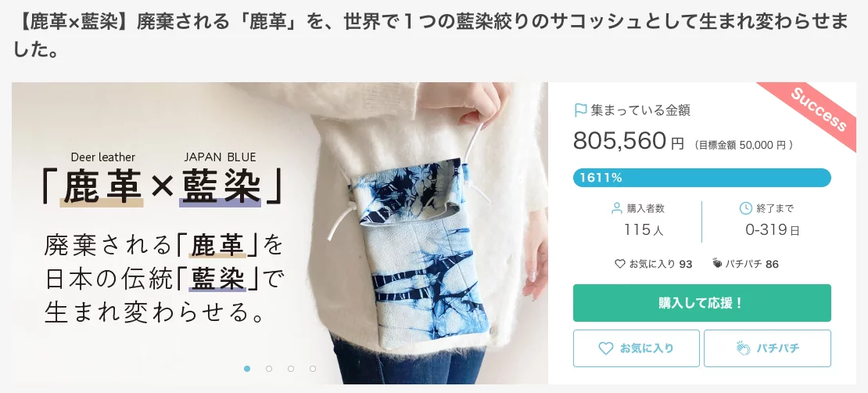Click the clock icon next to 終了まで
868x393 pixels.
click(x=746, y=208)
